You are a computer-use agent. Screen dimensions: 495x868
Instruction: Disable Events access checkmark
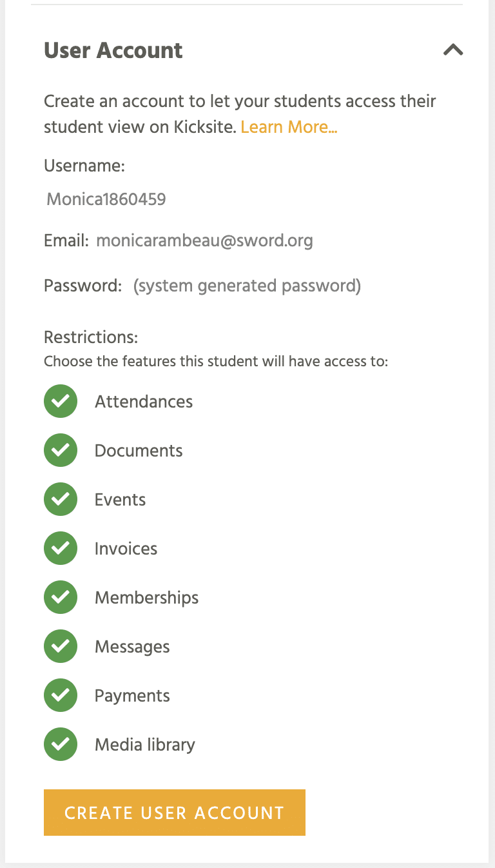point(61,499)
